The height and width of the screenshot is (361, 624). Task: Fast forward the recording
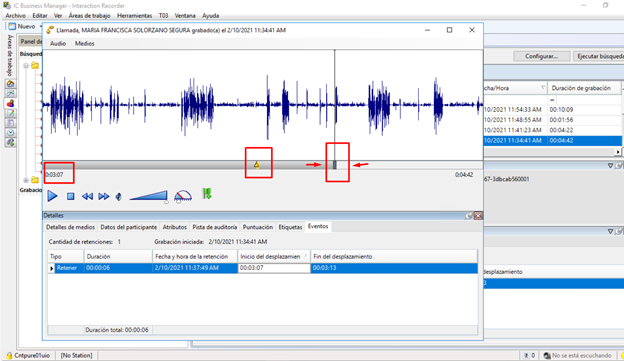103,196
